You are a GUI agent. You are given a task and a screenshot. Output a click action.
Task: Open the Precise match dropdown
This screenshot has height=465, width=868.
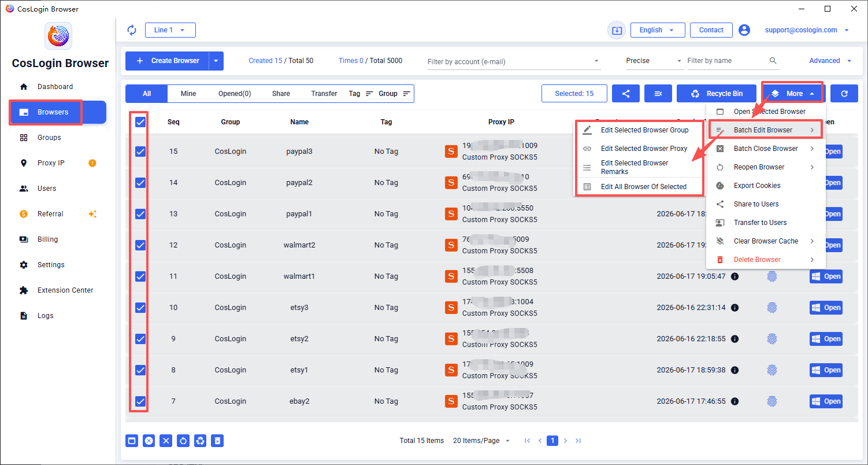pyautogui.click(x=655, y=61)
